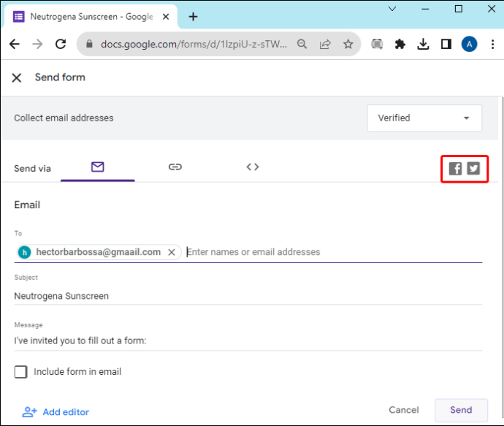The width and height of the screenshot is (504, 426).
Task: Switch to the link send-via tab
Action: (175, 167)
